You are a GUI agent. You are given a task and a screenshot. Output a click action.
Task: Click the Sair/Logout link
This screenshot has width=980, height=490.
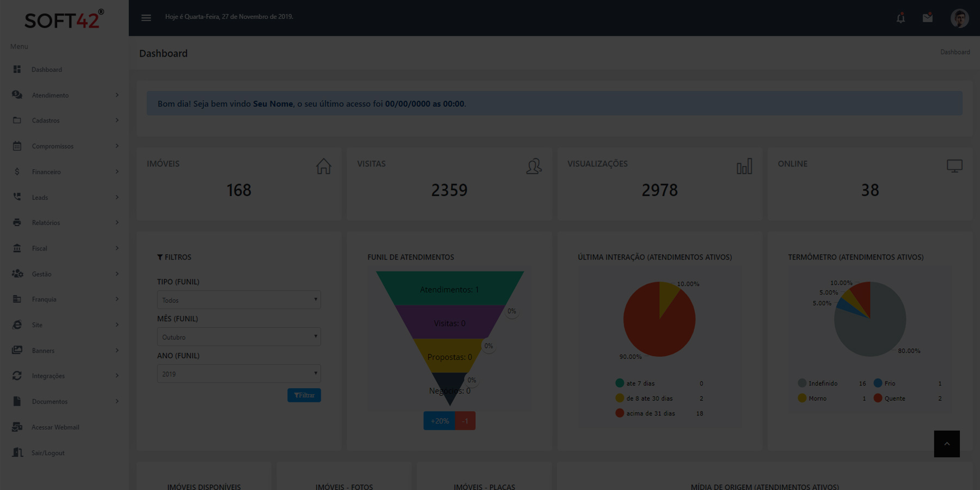click(x=64, y=452)
